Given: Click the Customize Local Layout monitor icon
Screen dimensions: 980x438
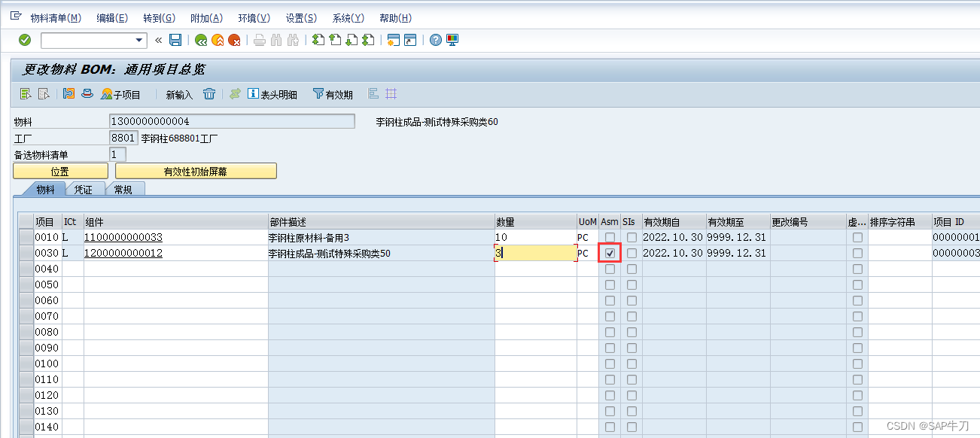Looking at the screenshot, I should click(x=452, y=40).
